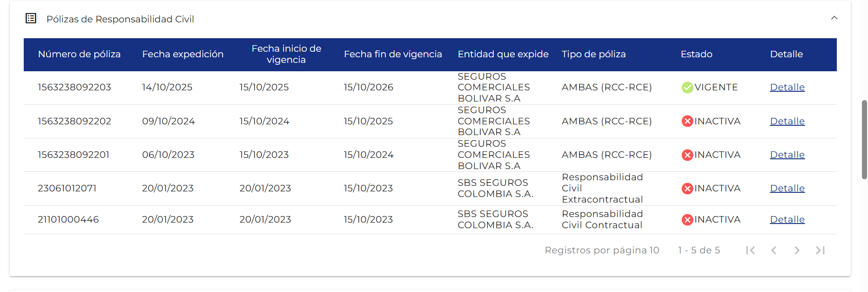Open Detalle for policy 1563238092203

[787, 88]
